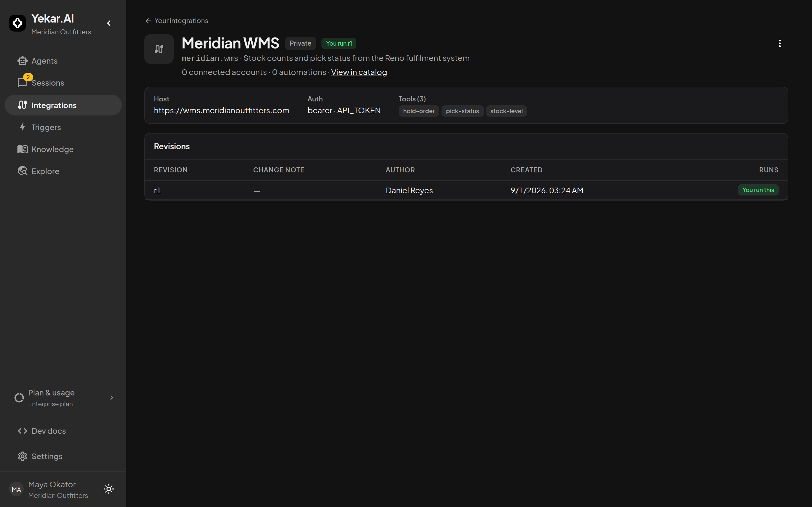Click the stock-level tool chip
The height and width of the screenshot is (507, 812).
506,111
